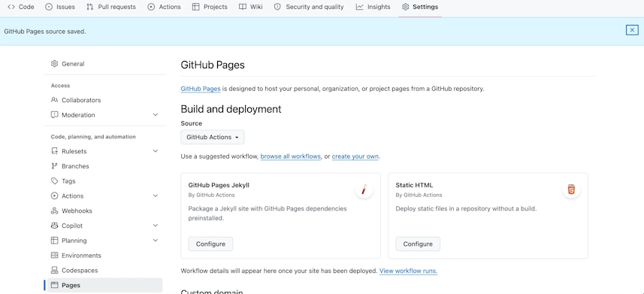Click the Tags label icon

[x=54, y=181]
